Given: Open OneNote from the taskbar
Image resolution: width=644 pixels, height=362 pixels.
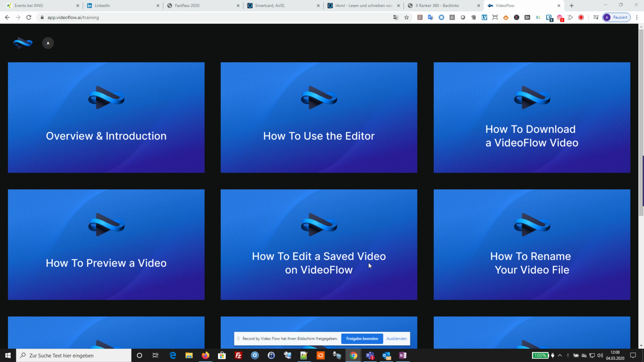Looking at the screenshot, I should [403, 355].
